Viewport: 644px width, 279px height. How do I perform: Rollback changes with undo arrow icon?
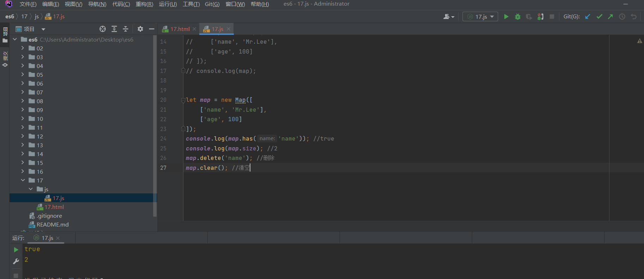coord(634,17)
